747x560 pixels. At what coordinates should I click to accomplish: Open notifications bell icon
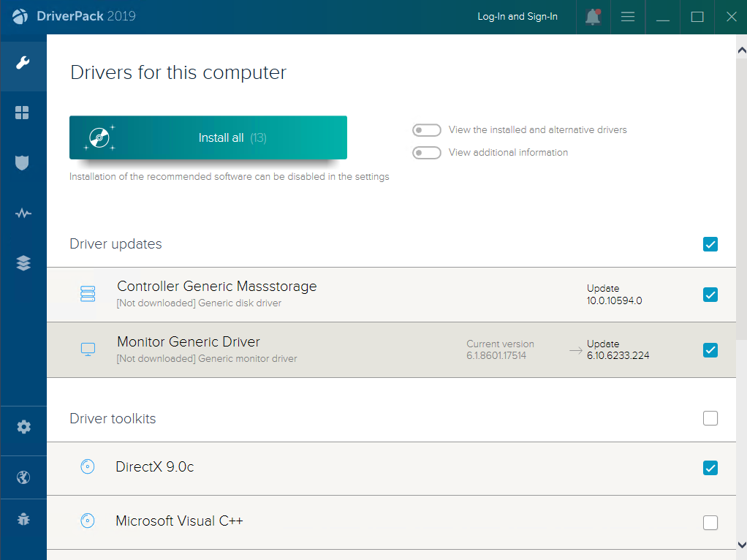[593, 17]
